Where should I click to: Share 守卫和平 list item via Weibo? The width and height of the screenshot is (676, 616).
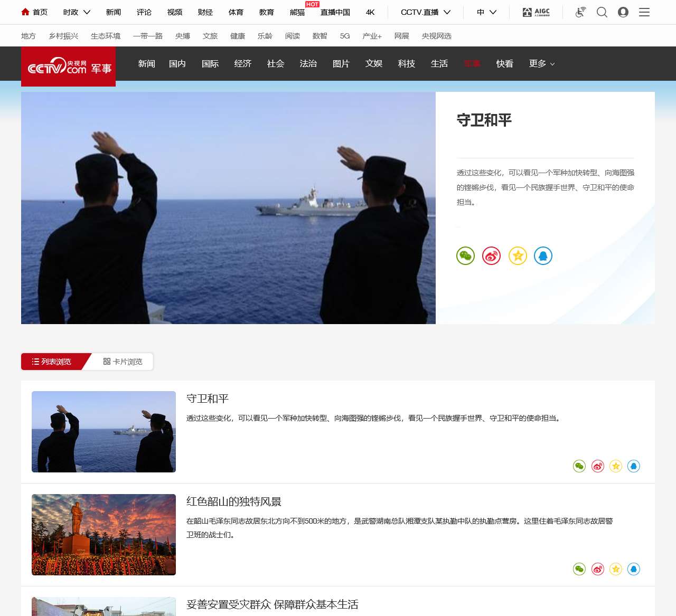[x=597, y=466]
